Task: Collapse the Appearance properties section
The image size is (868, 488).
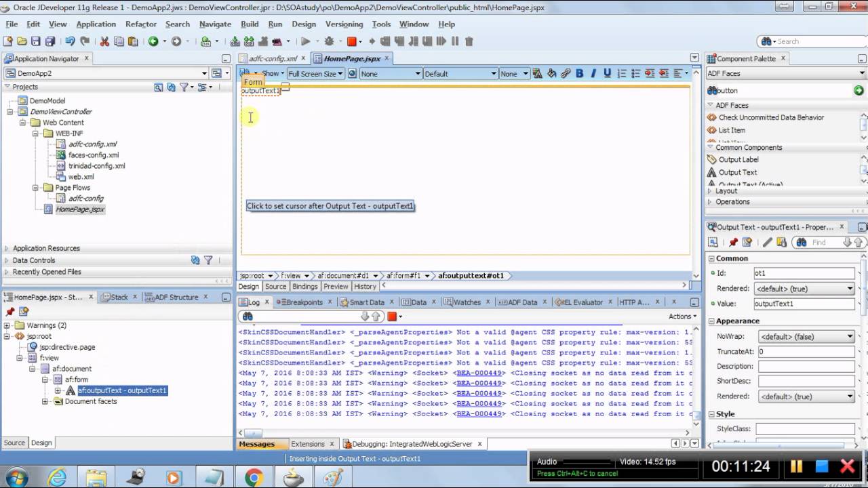Action: coord(711,321)
